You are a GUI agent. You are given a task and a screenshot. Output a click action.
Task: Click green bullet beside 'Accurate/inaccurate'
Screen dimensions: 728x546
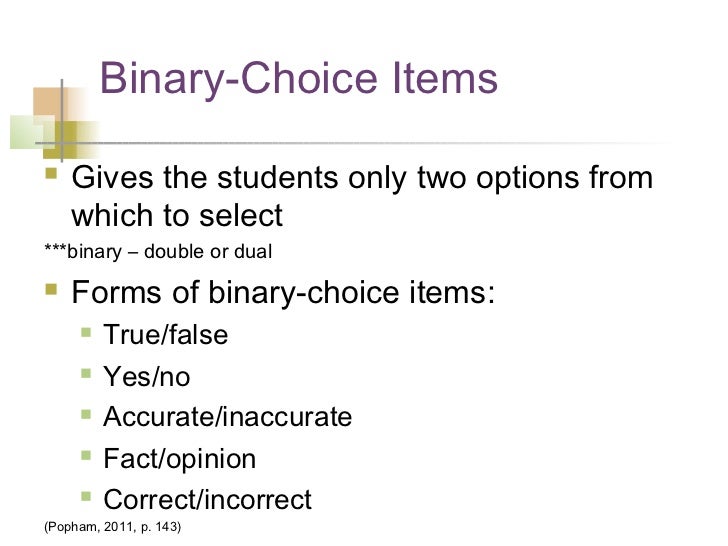(x=86, y=414)
